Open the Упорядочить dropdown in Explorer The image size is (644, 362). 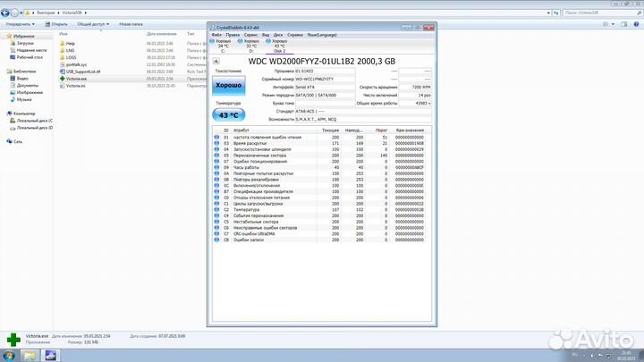click(x=20, y=24)
